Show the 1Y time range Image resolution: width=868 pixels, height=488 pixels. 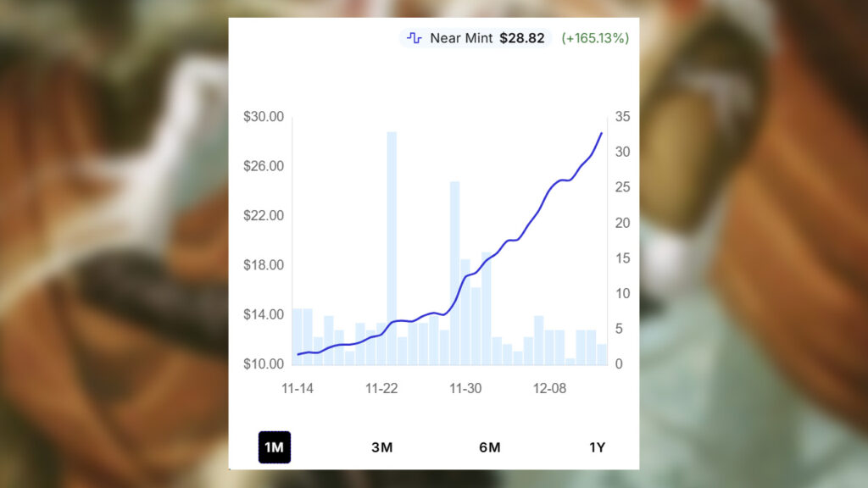point(598,447)
